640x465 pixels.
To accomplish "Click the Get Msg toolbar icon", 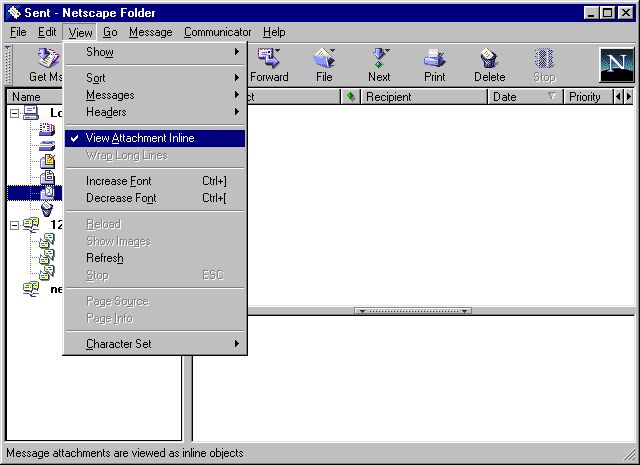I will [x=48, y=58].
